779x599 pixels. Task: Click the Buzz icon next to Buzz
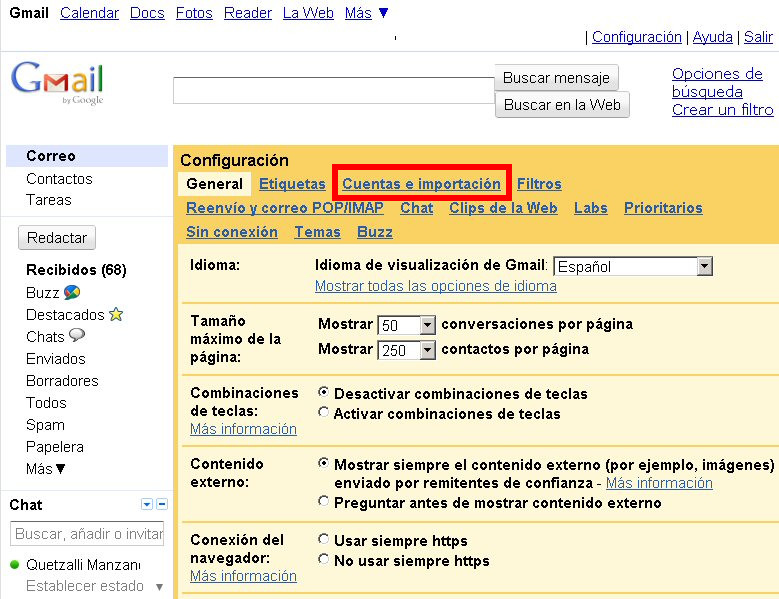(x=72, y=293)
